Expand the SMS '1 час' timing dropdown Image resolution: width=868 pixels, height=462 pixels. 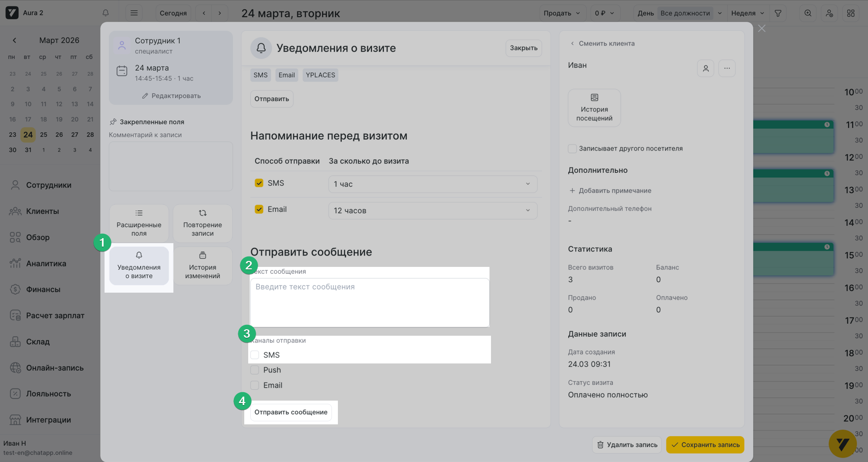pos(433,184)
